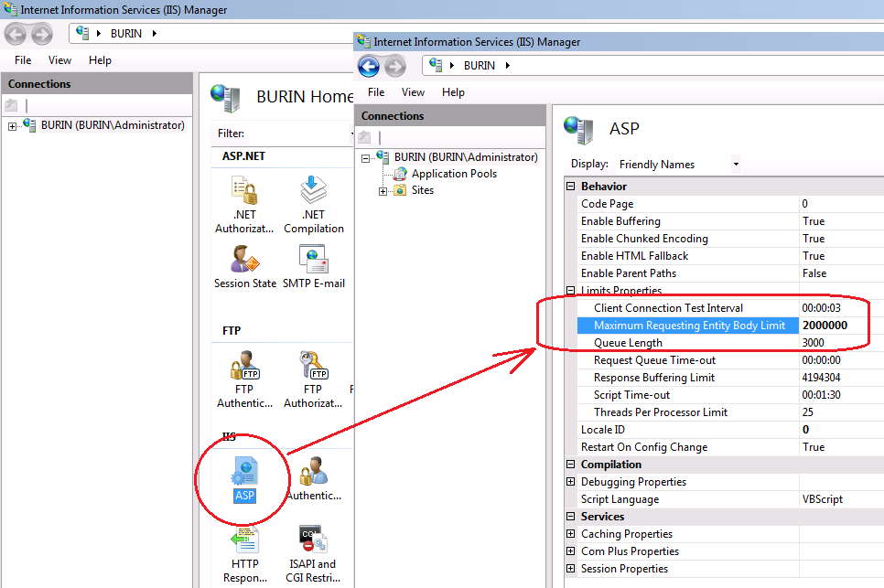
Task: Click Code Page property row
Action: coord(730,204)
